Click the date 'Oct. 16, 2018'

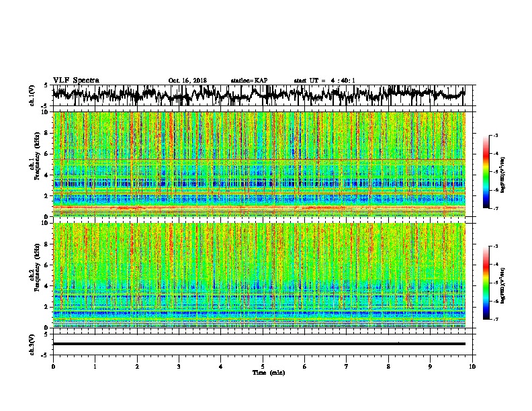point(187,81)
